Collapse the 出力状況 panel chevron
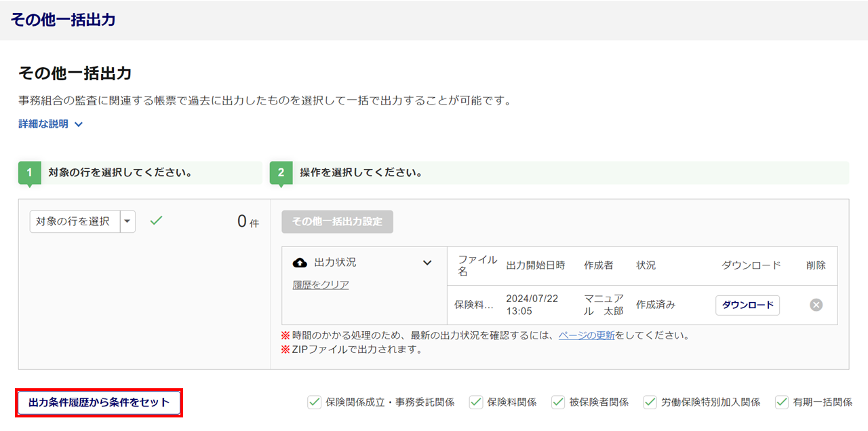Image resolution: width=868 pixels, height=431 pixels. click(427, 263)
